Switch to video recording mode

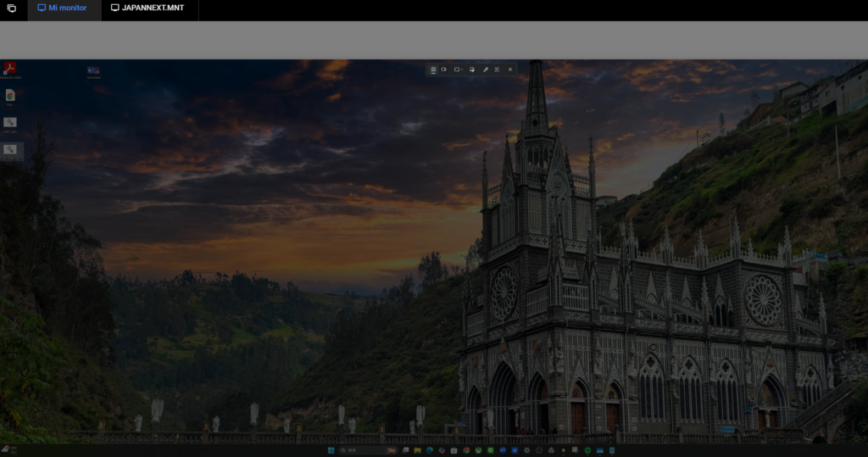coord(444,70)
